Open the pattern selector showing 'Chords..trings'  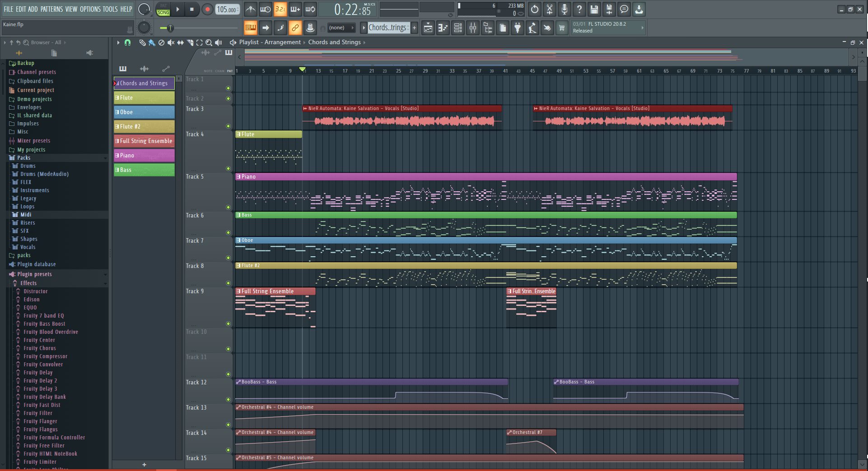coord(387,28)
